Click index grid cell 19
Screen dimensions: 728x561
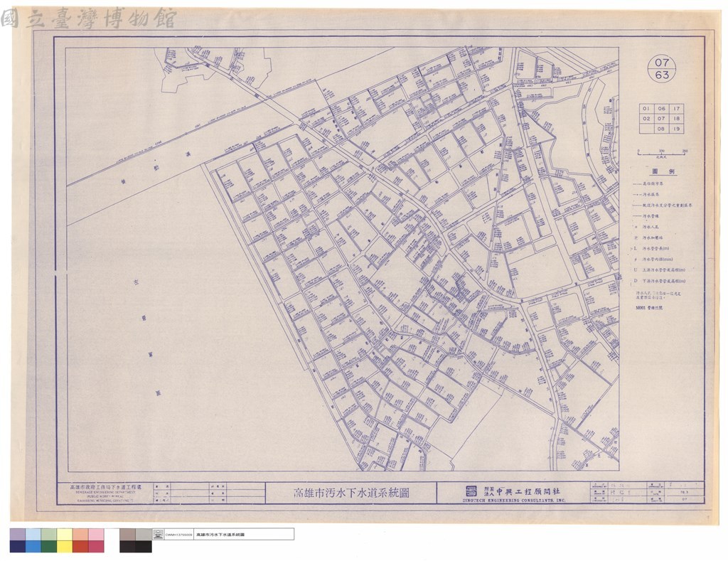[x=676, y=129]
